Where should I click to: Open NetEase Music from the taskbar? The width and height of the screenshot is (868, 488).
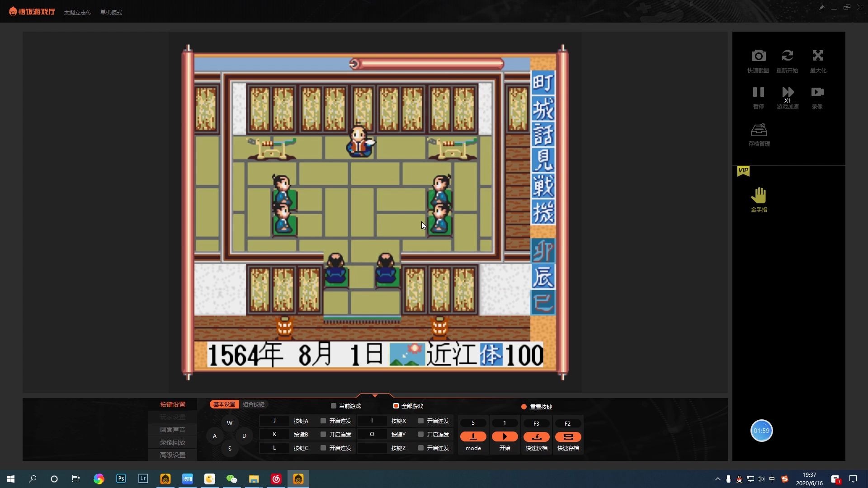click(x=276, y=479)
